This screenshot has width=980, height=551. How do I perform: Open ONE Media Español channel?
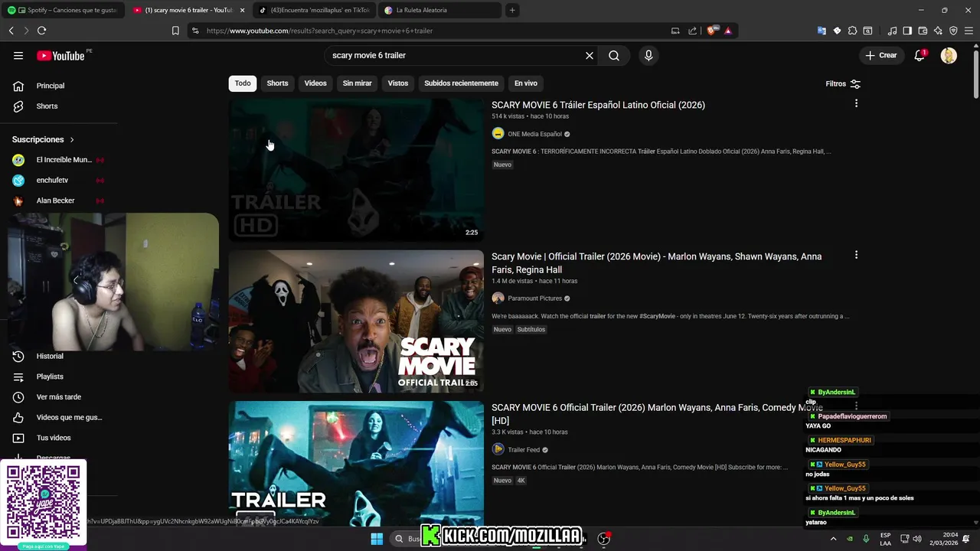pos(534,134)
